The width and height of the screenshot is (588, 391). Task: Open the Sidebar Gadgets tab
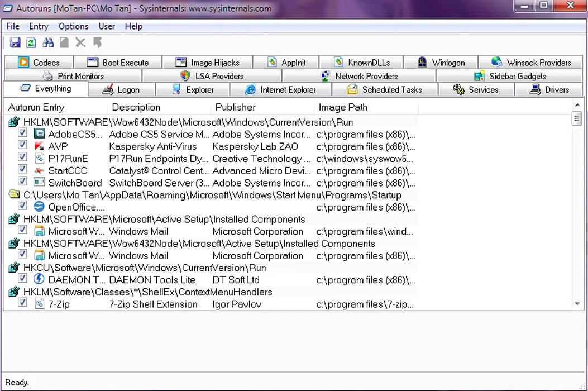point(510,76)
